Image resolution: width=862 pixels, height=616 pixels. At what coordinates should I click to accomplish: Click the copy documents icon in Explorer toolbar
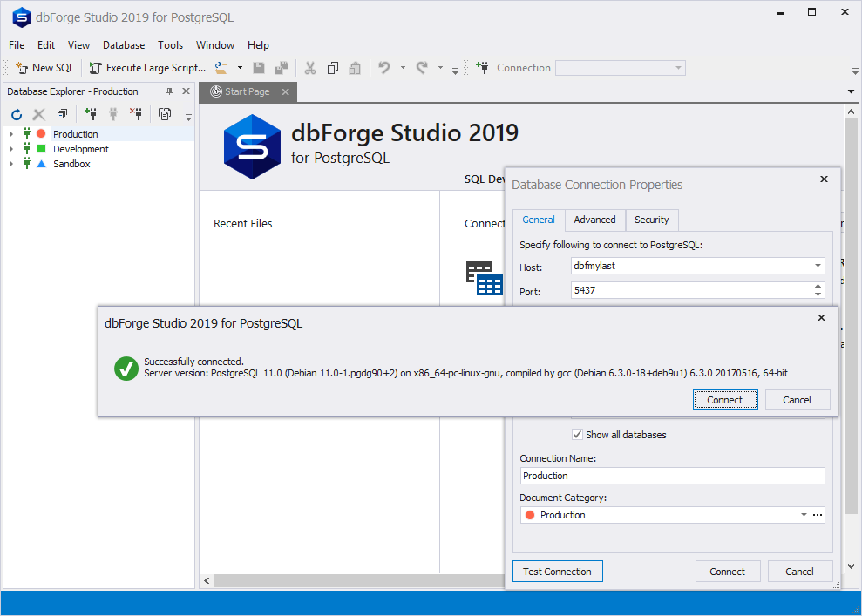point(165,114)
